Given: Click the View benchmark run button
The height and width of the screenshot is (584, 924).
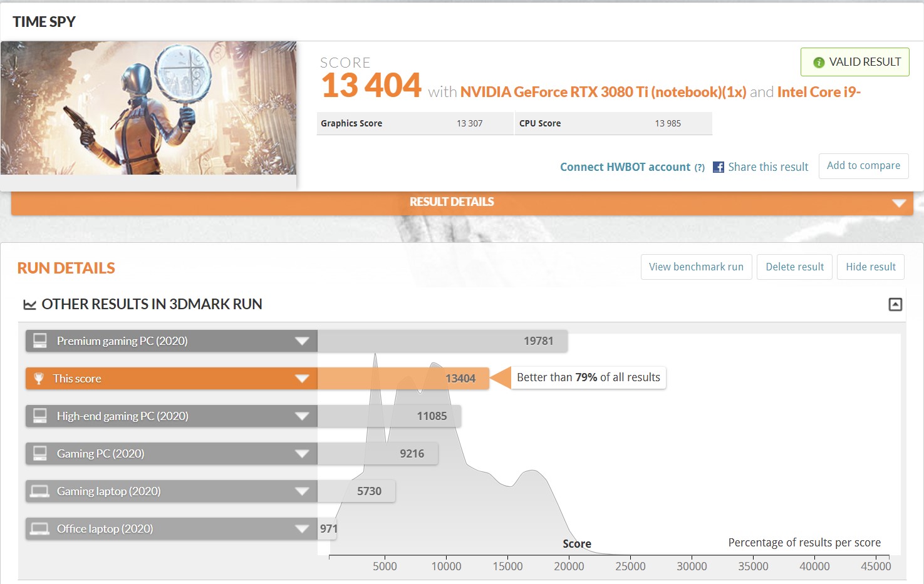Looking at the screenshot, I should (x=696, y=267).
